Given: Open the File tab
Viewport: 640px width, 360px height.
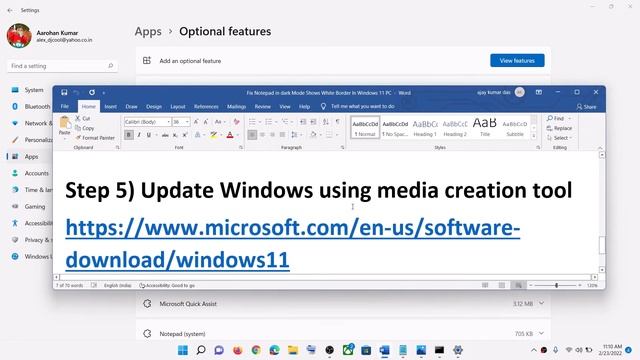Looking at the screenshot, I should coord(65,107).
